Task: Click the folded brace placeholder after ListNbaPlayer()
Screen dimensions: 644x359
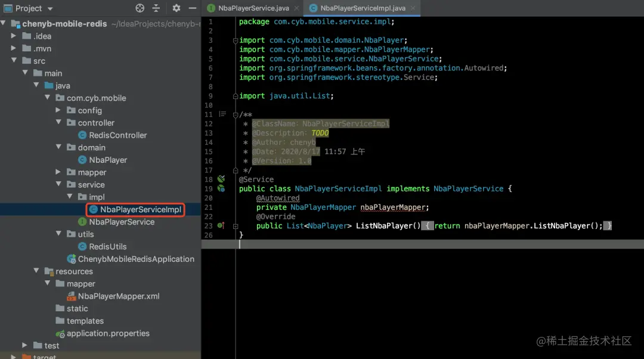Action: coord(427,225)
